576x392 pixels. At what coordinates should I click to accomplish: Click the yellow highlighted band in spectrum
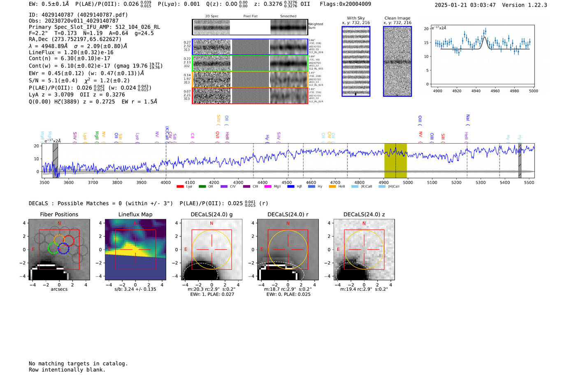395,160
